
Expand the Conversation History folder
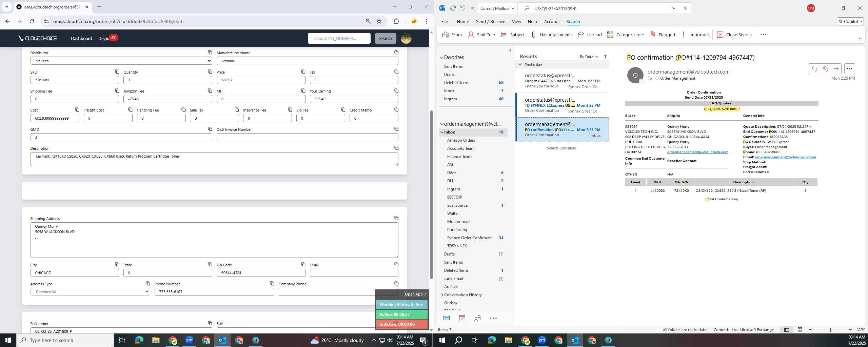click(442, 295)
